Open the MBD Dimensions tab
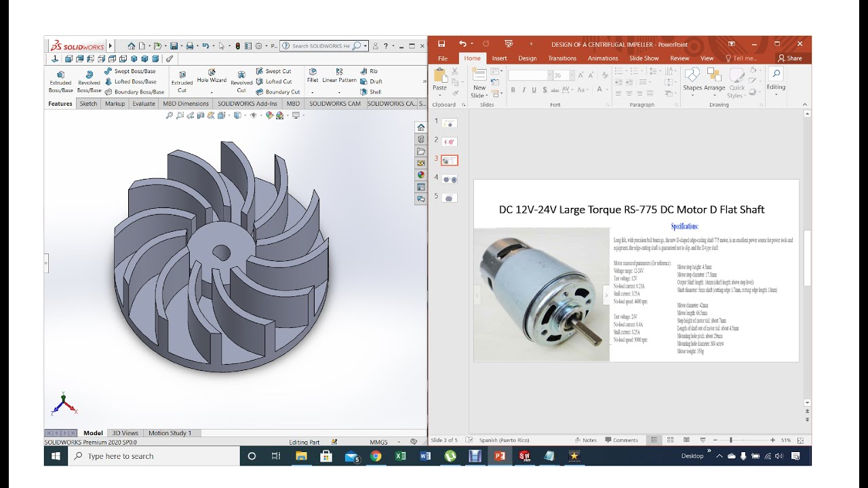The width and height of the screenshot is (868, 488). 186,104
